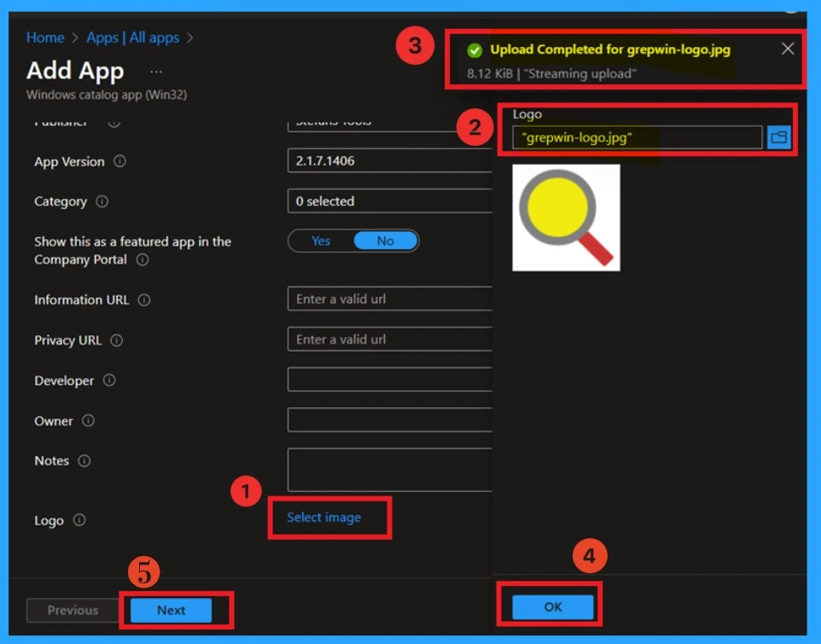This screenshot has width=821, height=644.
Task: Click the Windows catalog app (Win32) subtitle
Action: coord(107,95)
